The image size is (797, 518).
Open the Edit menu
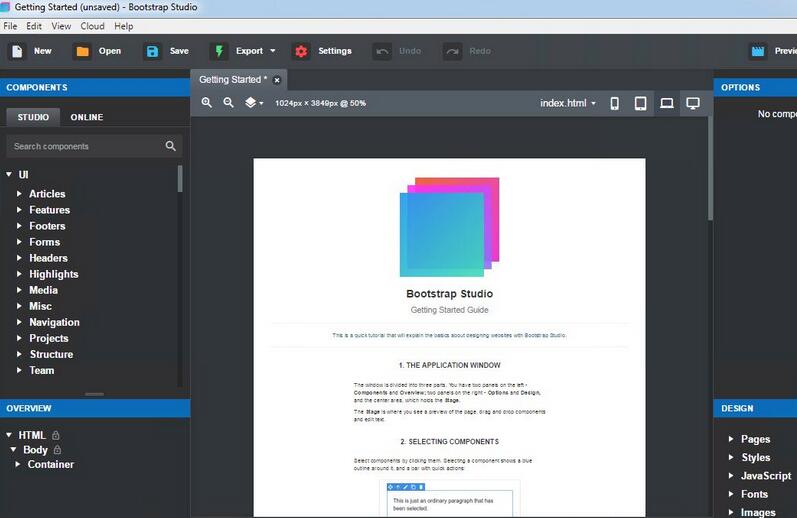34,26
